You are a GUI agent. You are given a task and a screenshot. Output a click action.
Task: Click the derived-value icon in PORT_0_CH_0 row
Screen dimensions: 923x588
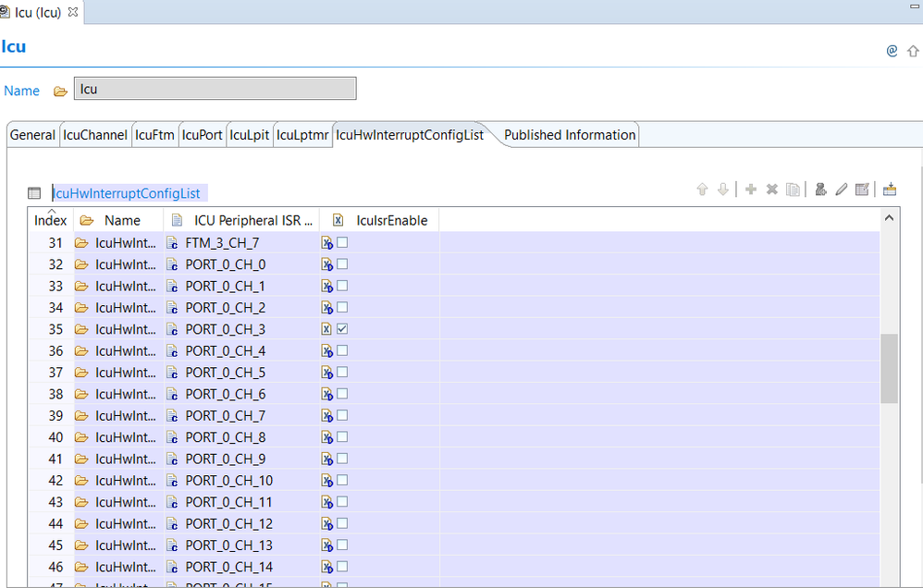click(326, 264)
